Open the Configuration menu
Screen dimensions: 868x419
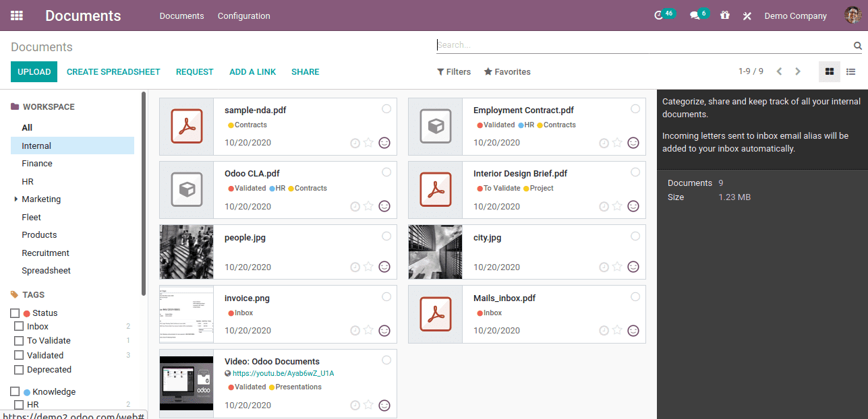(x=243, y=15)
